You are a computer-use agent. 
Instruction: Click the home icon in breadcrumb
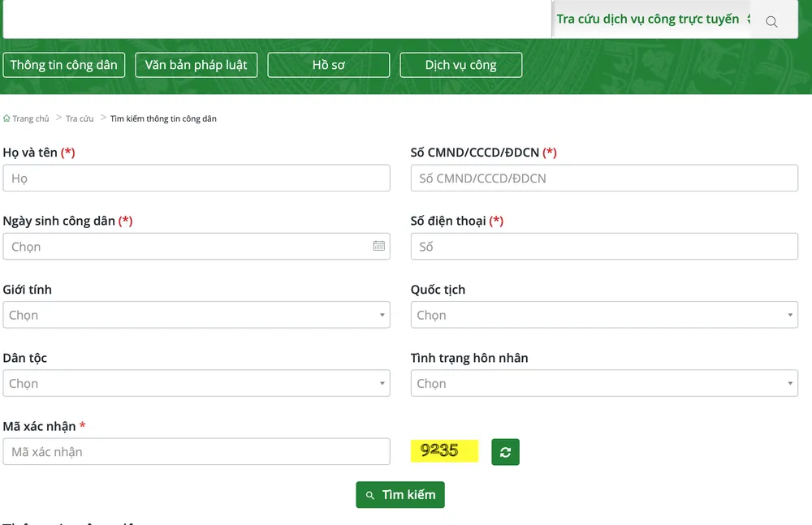click(7, 118)
